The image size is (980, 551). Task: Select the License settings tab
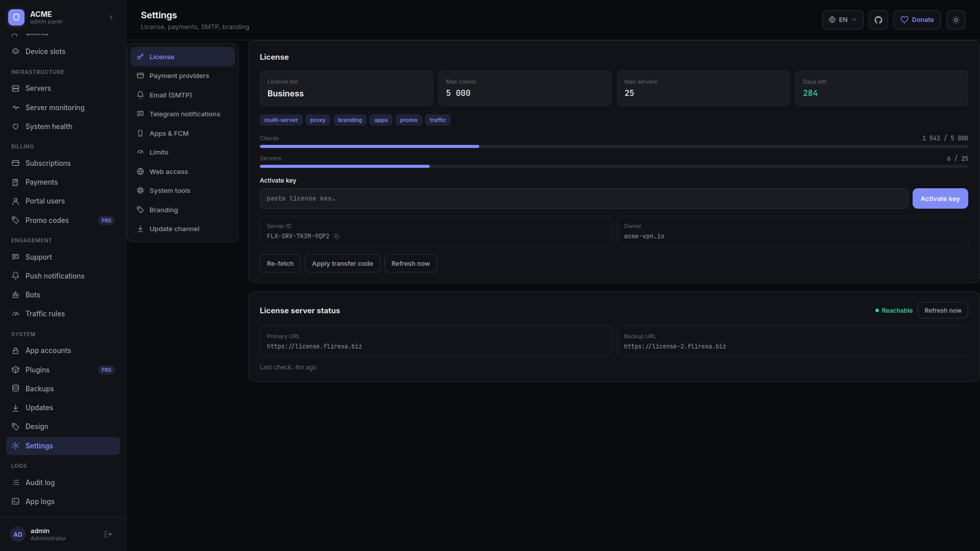(183, 57)
